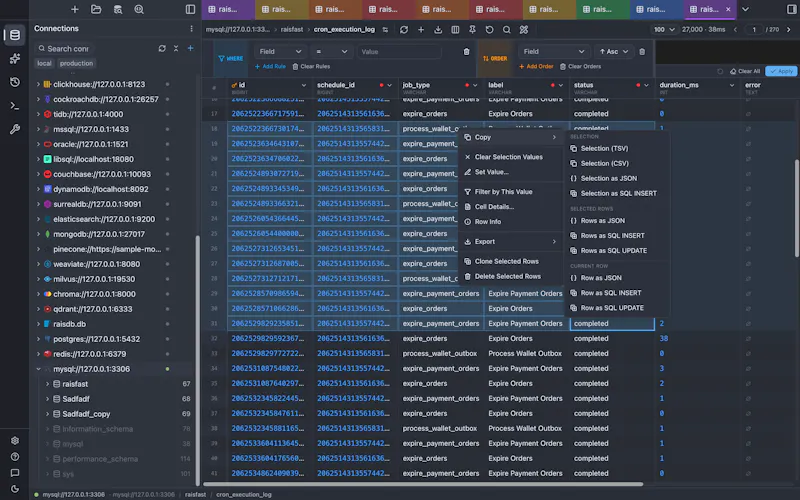Open the settings gear in left rail
The height and width of the screenshot is (500, 800).
click(x=15, y=440)
